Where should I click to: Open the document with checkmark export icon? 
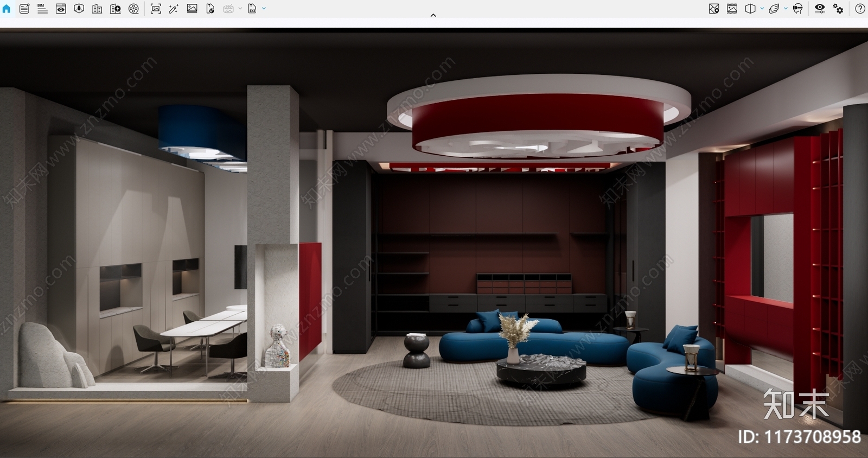[x=210, y=9]
